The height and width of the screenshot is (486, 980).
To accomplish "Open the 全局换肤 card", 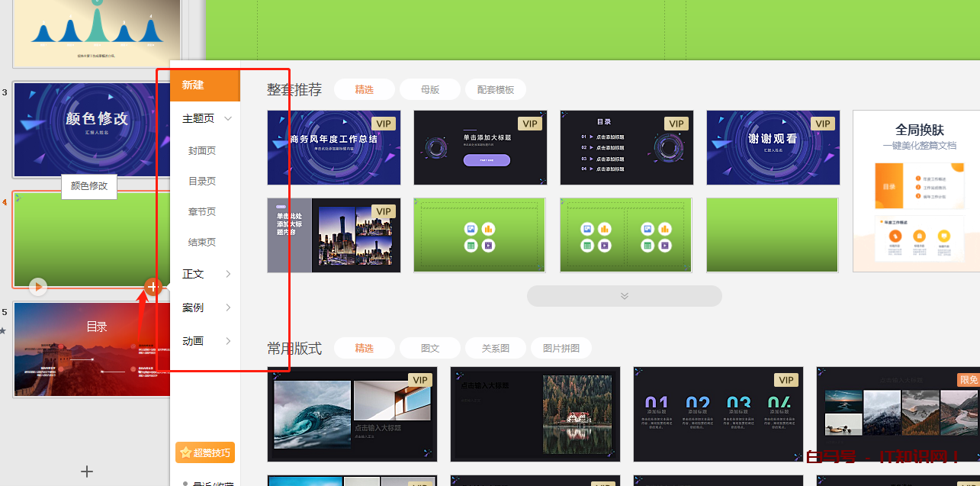I will pyautogui.click(x=916, y=191).
